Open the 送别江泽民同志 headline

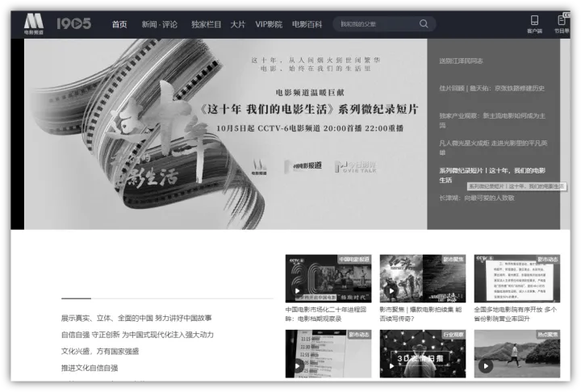click(x=461, y=60)
